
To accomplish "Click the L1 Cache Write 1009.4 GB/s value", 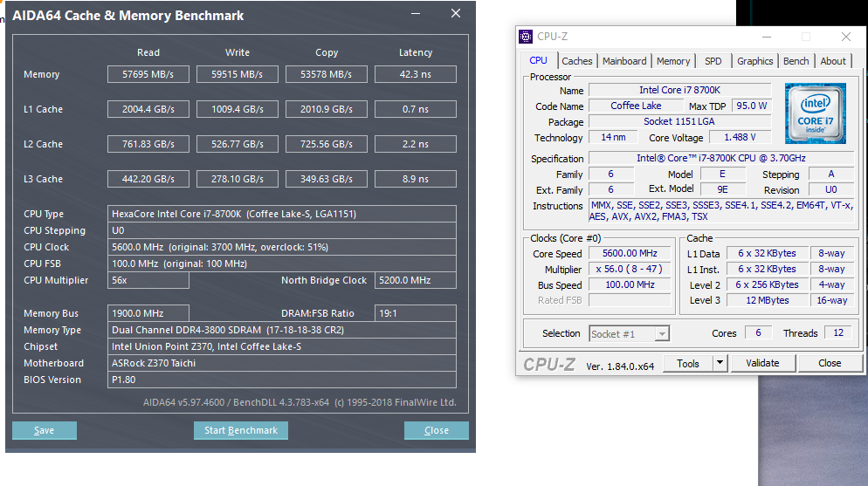I will tap(238, 109).
